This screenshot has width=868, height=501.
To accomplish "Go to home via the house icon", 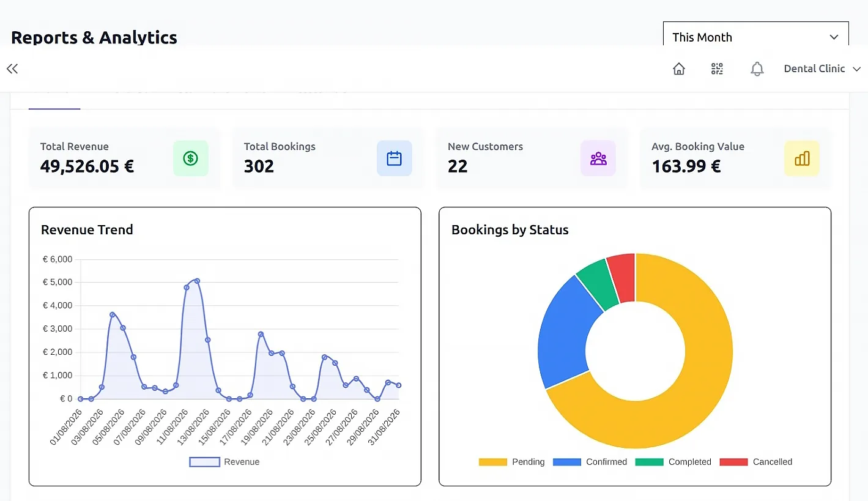I will point(679,69).
